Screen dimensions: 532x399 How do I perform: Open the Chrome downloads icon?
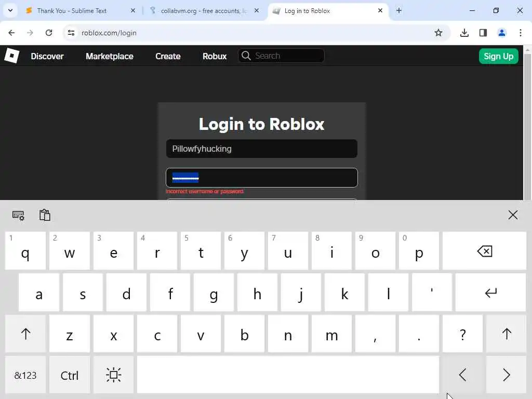tap(464, 33)
